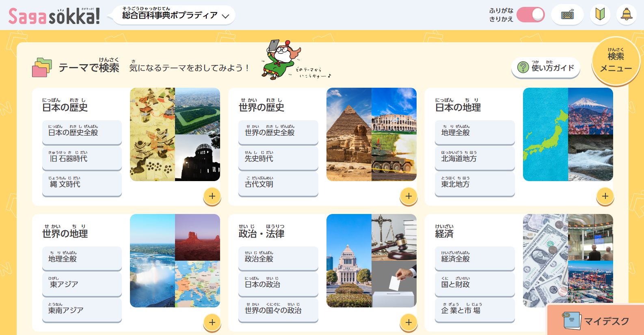
Task: Click the マイデスク notepad icon
Action: point(571,320)
